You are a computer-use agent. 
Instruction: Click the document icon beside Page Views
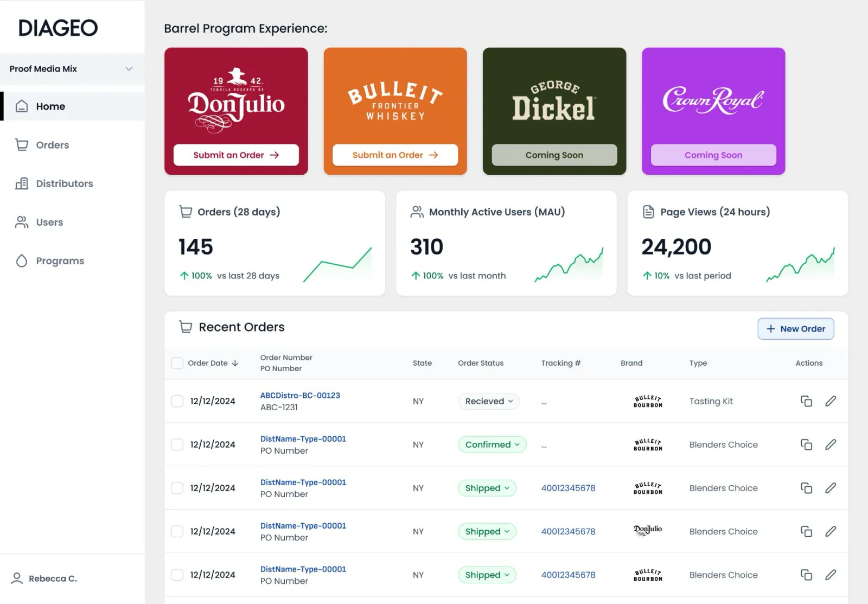coord(648,212)
